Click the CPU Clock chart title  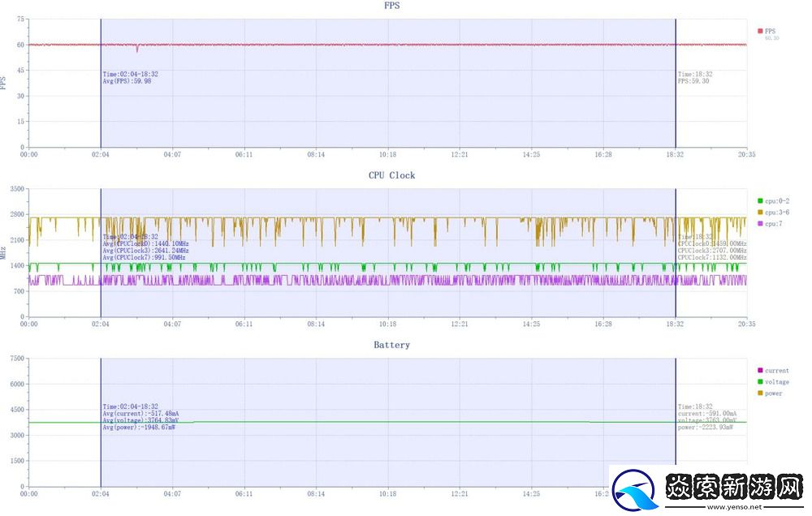click(391, 175)
